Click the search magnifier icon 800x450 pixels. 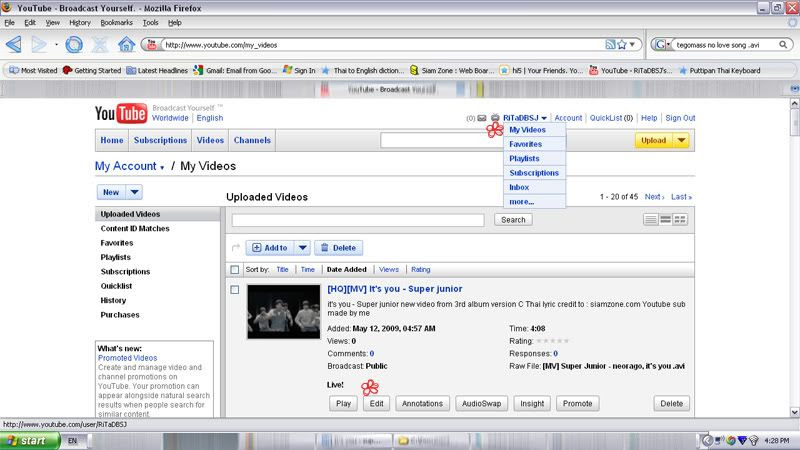click(x=783, y=45)
